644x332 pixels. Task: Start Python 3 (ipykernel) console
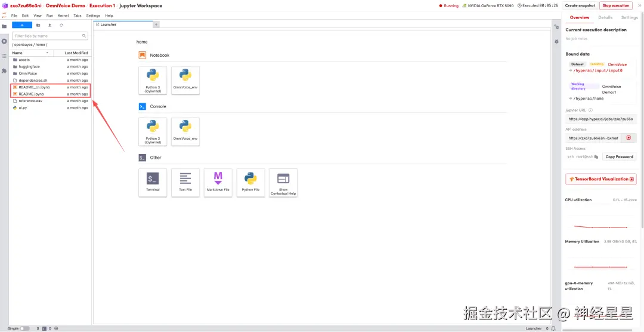point(153,131)
